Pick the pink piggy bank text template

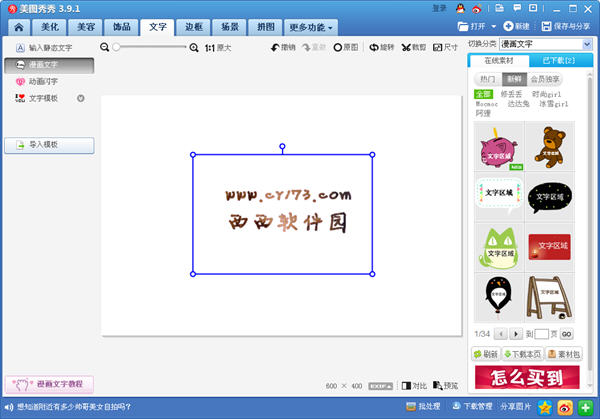pyautogui.click(x=499, y=147)
